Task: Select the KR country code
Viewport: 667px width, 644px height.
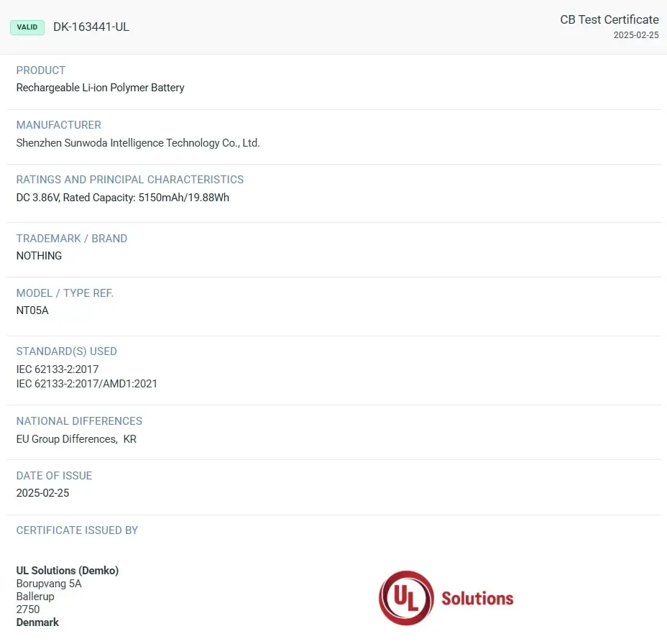Action: pyautogui.click(x=130, y=439)
